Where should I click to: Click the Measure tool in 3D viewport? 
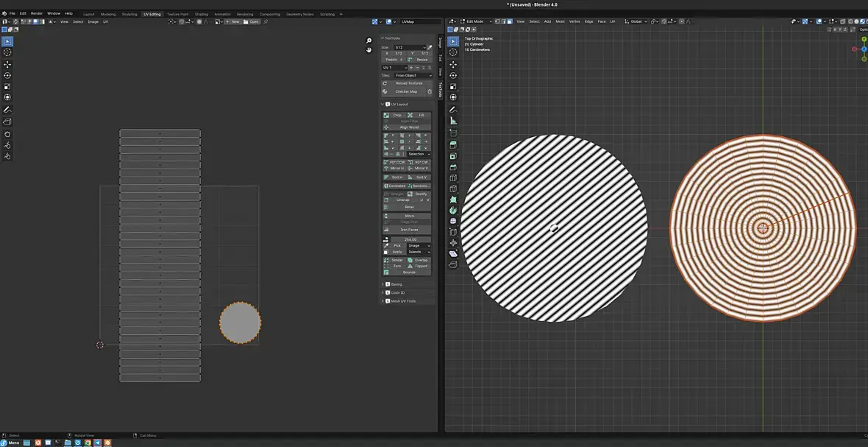(x=453, y=121)
